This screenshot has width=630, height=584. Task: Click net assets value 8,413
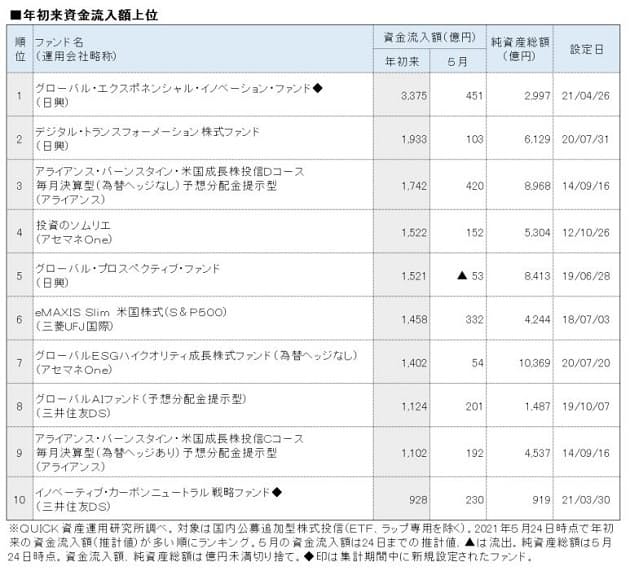pos(537,276)
